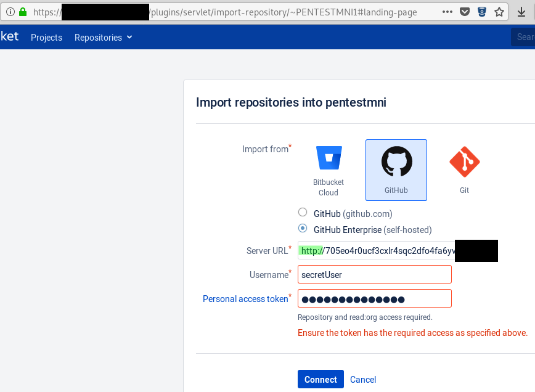The image size is (535, 392).
Task: Bookmark this page with the star icon
Action: click(x=499, y=12)
